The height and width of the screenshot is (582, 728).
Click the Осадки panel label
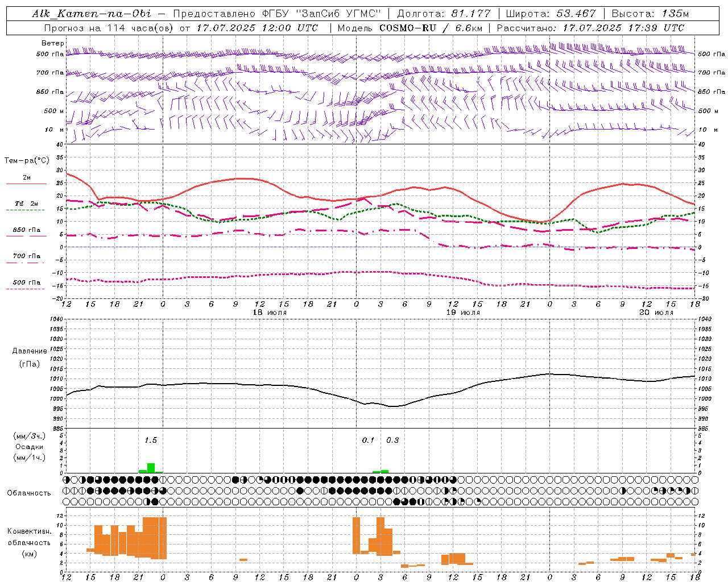[29, 447]
